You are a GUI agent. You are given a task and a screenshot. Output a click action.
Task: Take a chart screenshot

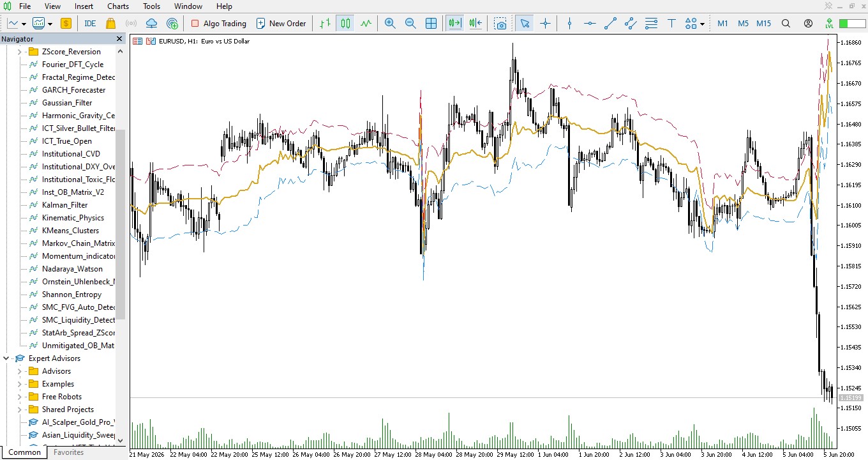(501, 24)
